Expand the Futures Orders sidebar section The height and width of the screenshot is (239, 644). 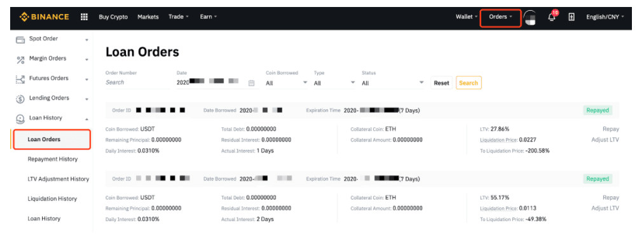[x=86, y=79]
